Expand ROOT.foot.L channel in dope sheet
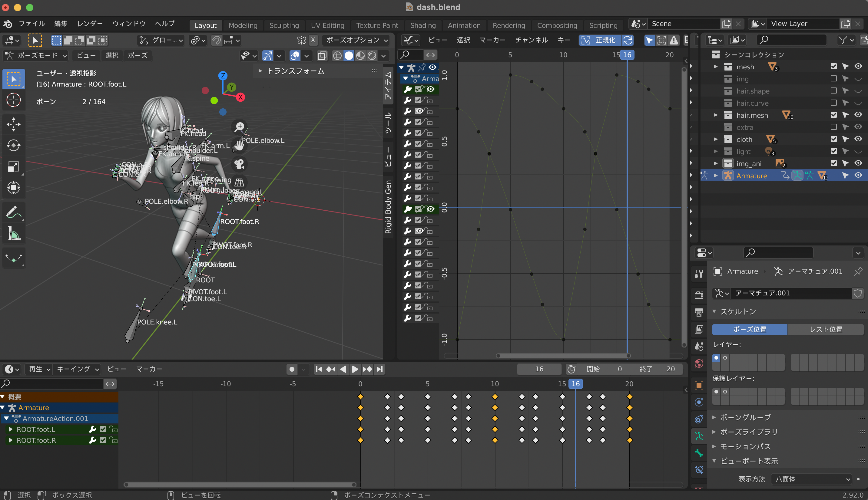Screen dimensions: 868x500 point(10,429)
